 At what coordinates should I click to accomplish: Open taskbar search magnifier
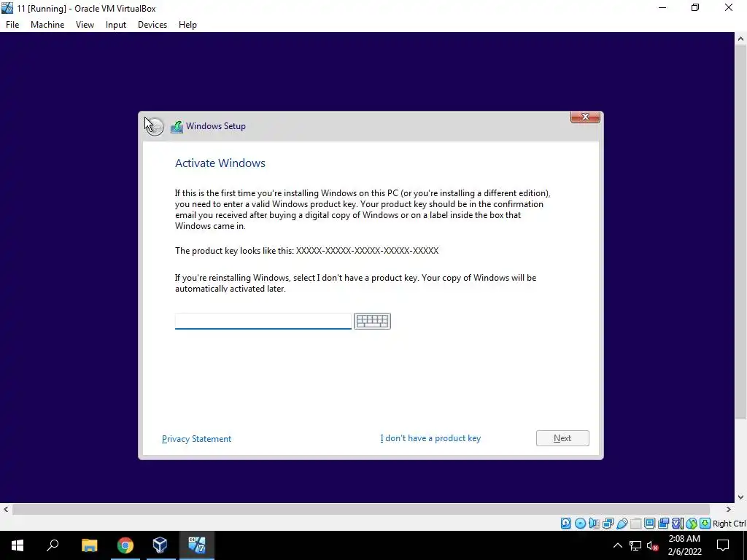[x=53, y=545]
